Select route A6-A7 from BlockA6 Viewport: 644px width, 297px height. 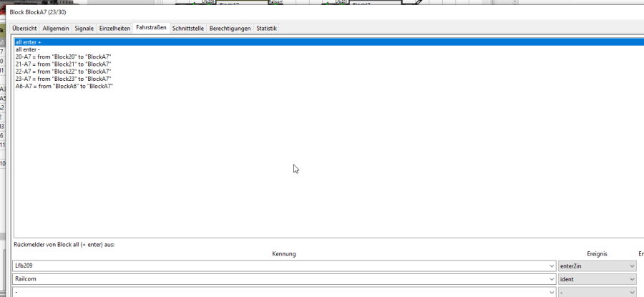[x=64, y=86]
